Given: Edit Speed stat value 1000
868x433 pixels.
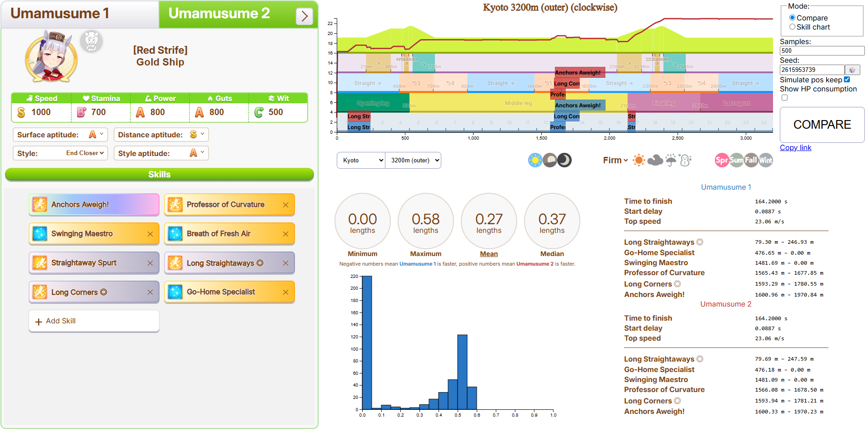Looking at the screenshot, I should point(42,112).
